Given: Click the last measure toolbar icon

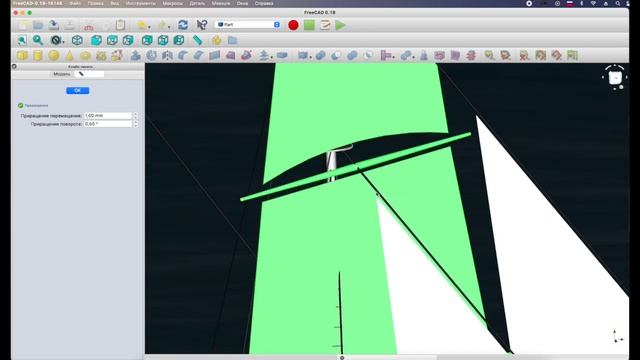Looking at the screenshot, I should click(x=572, y=55).
